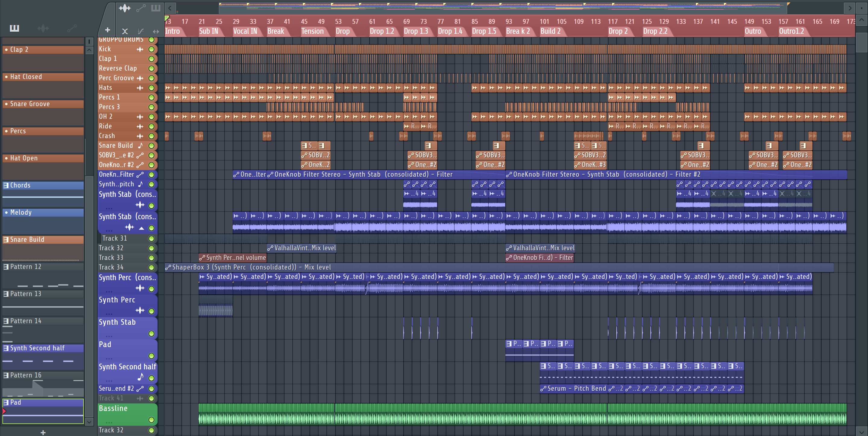Screen dimensions: 868x436
Task: Mute the Bassline track
Action: click(152, 420)
